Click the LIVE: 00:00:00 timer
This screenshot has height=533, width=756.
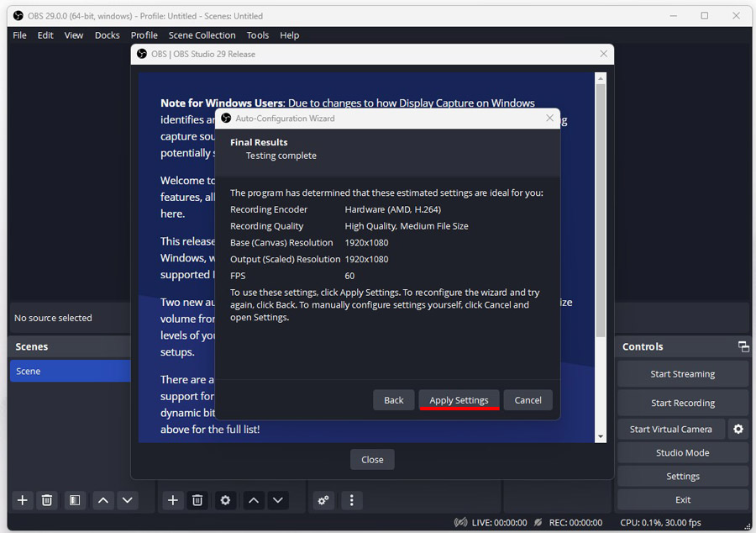(500, 522)
